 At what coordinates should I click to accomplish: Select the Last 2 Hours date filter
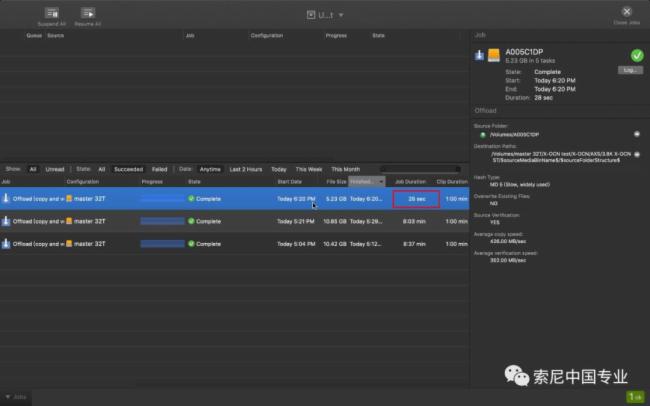coord(245,169)
